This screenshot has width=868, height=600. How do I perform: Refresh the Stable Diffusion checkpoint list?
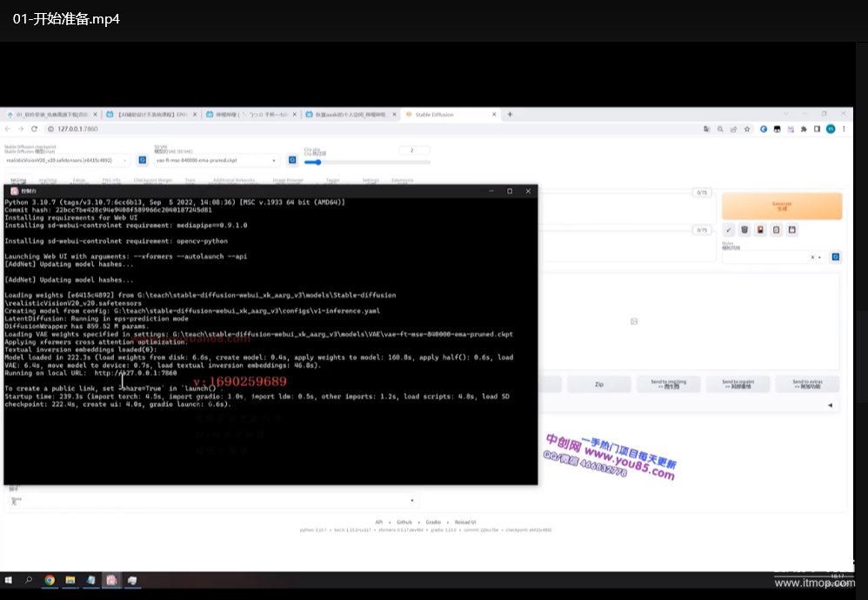pos(144,161)
